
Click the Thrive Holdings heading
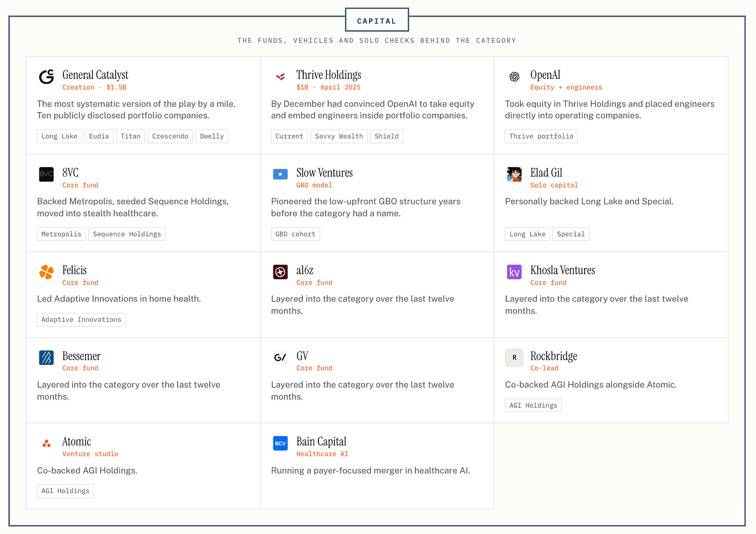tap(329, 75)
